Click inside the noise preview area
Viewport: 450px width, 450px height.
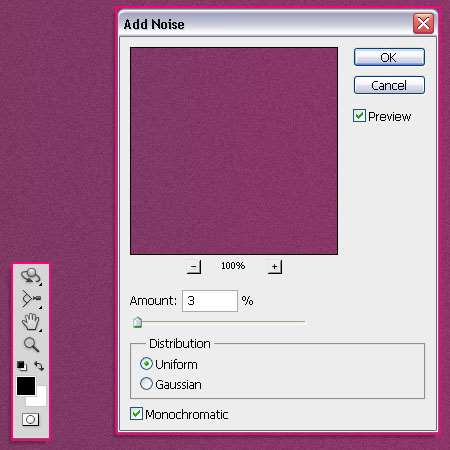pos(234,151)
